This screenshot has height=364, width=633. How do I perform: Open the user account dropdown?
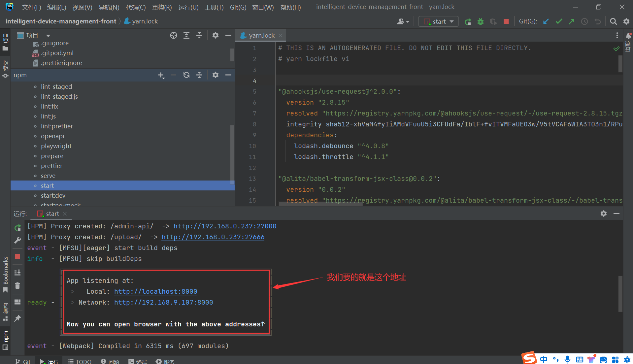tap(403, 21)
